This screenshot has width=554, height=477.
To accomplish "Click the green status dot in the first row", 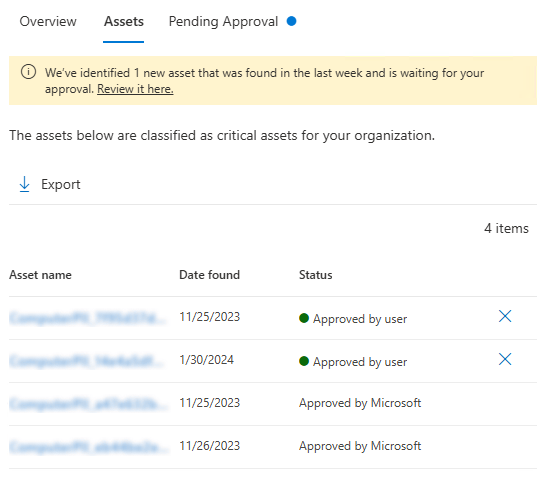I will click(304, 318).
